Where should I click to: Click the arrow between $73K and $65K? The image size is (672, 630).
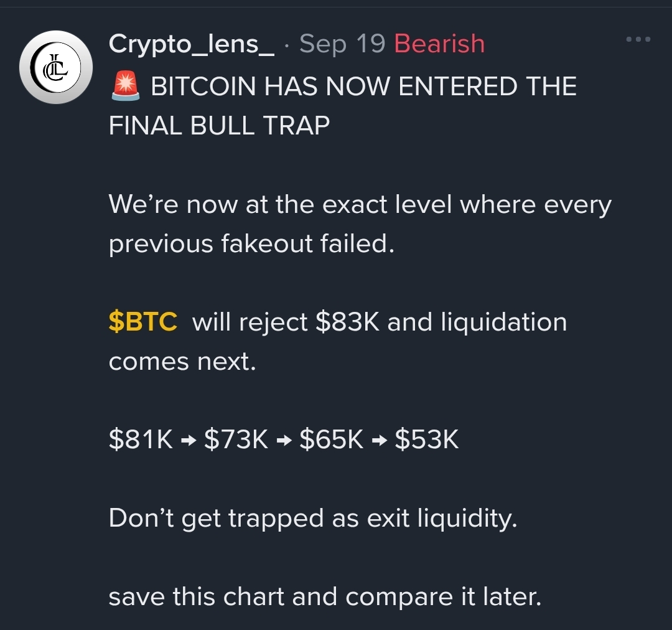click(284, 440)
